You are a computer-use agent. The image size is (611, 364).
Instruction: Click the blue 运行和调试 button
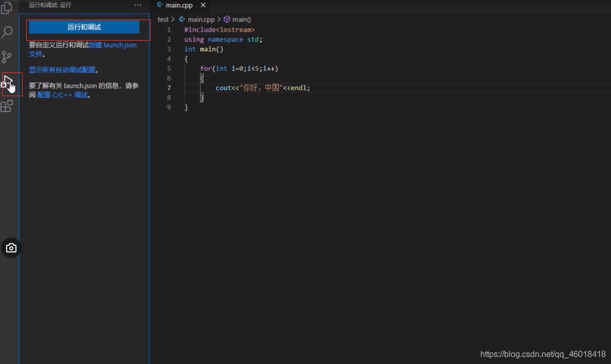[x=84, y=27]
